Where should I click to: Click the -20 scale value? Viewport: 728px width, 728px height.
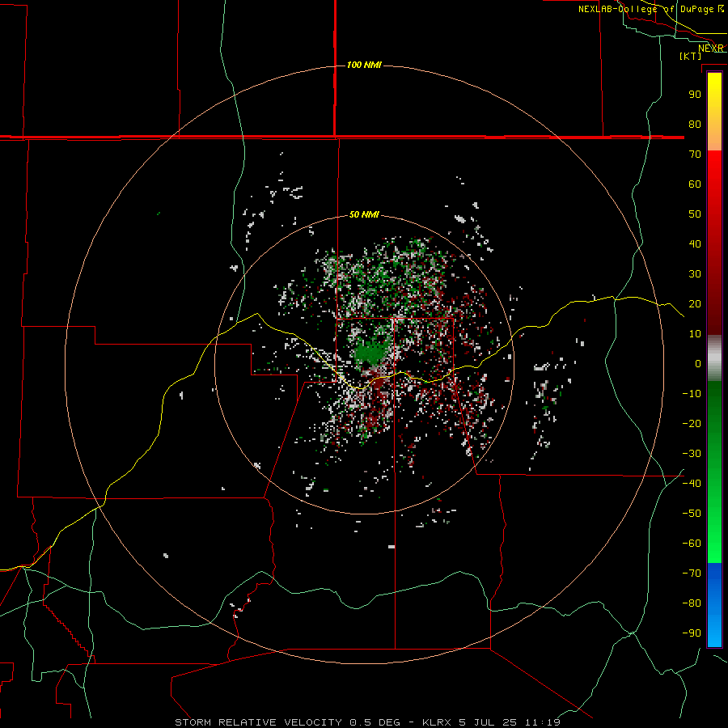[692, 423]
